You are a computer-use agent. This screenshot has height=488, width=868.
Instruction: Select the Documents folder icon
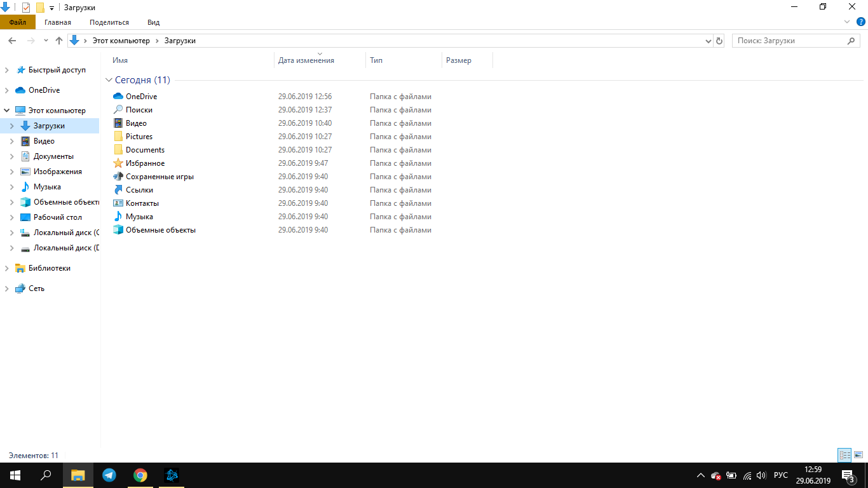[x=118, y=149]
